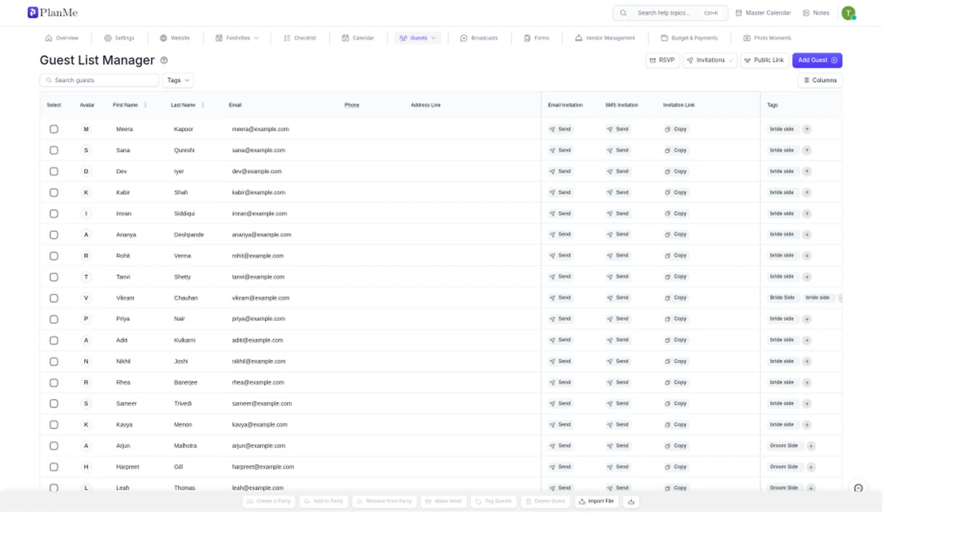Click the PlanMe logo icon

tap(33, 12)
